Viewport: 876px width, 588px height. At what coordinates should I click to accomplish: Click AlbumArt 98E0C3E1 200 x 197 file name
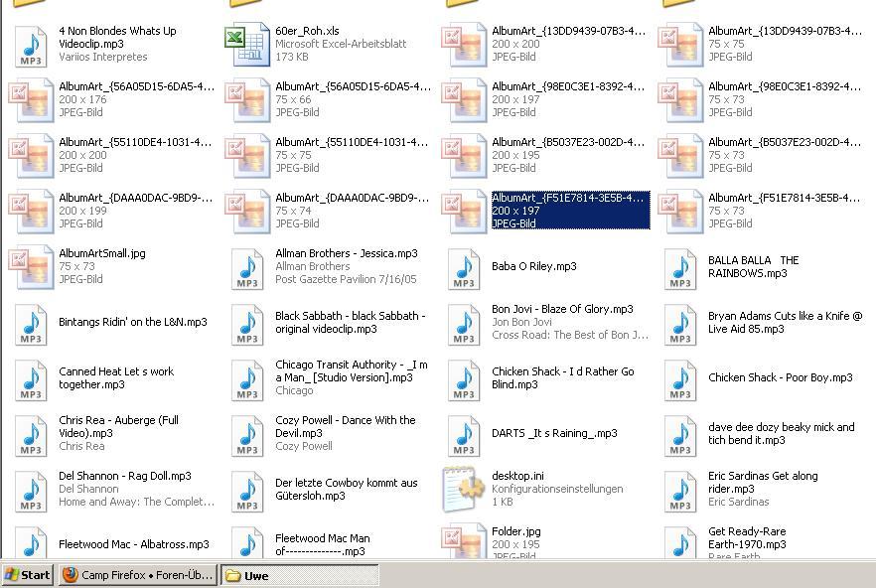[x=568, y=86]
